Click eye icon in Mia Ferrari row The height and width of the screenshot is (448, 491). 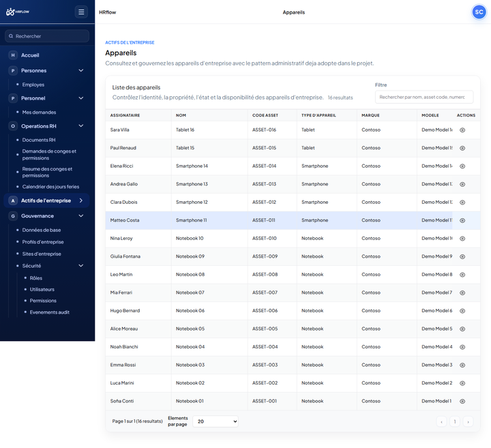[462, 293]
